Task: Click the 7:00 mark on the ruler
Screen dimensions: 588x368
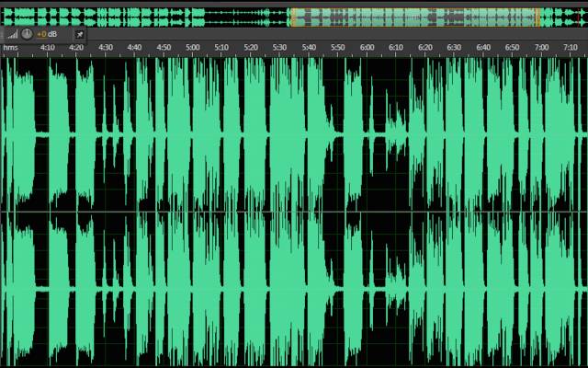Action: pyautogui.click(x=541, y=47)
